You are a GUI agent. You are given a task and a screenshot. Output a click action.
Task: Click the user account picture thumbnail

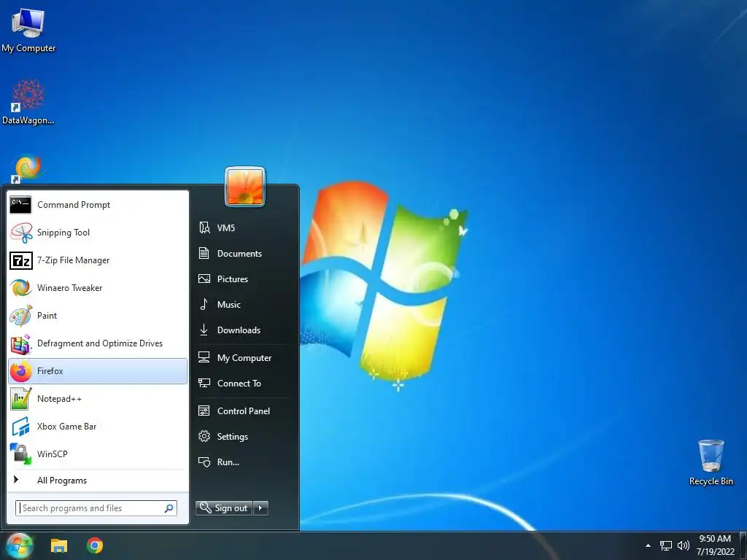245,187
